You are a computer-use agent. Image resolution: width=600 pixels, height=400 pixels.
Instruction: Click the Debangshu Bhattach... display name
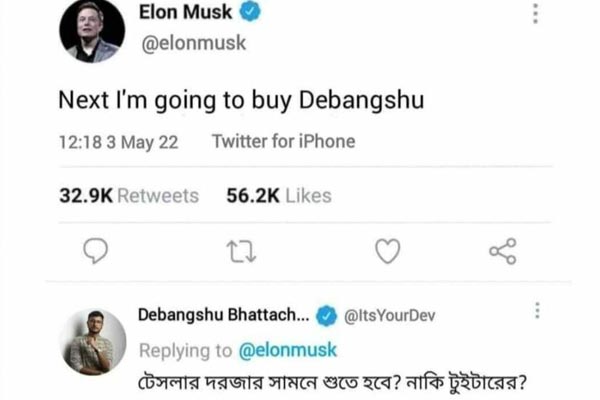pos(223,316)
